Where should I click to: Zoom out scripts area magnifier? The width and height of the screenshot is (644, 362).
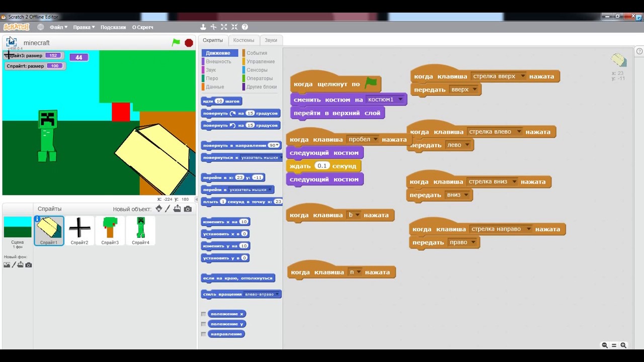pyautogui.click(x=605, y=345)
